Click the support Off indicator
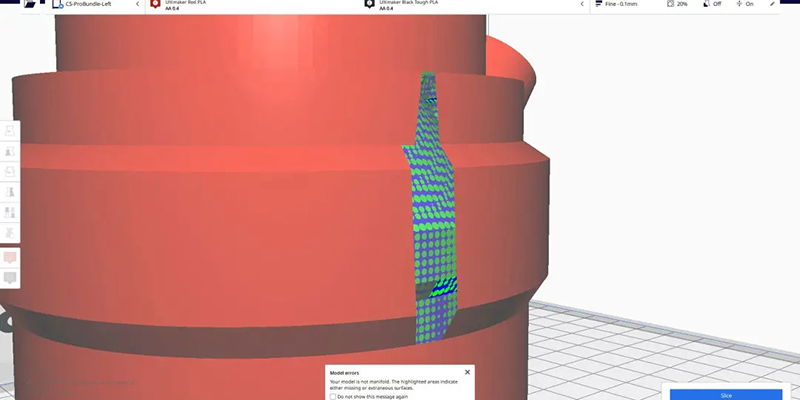Screen dimensions: 800x400 click(x=713, y=5)
